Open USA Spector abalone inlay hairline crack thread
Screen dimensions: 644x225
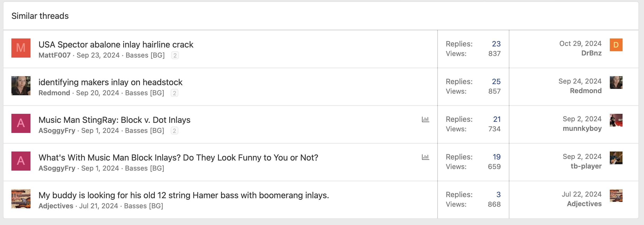click(116, 44)
